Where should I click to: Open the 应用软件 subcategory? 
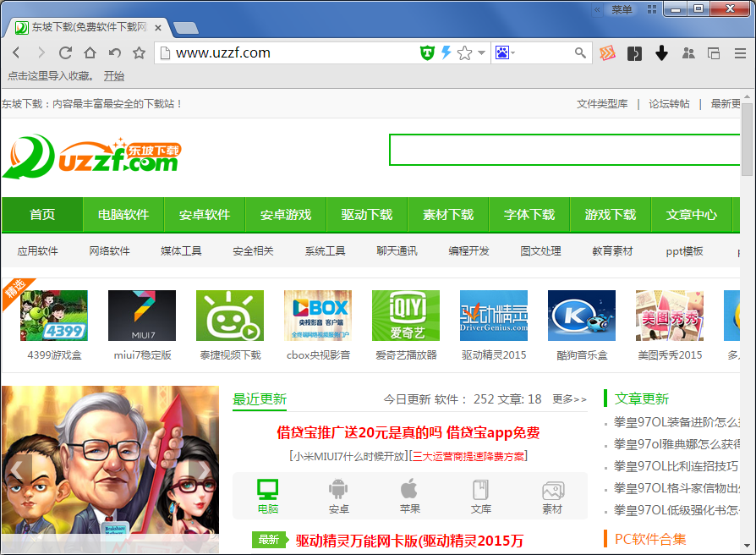[x=37, y=251]
